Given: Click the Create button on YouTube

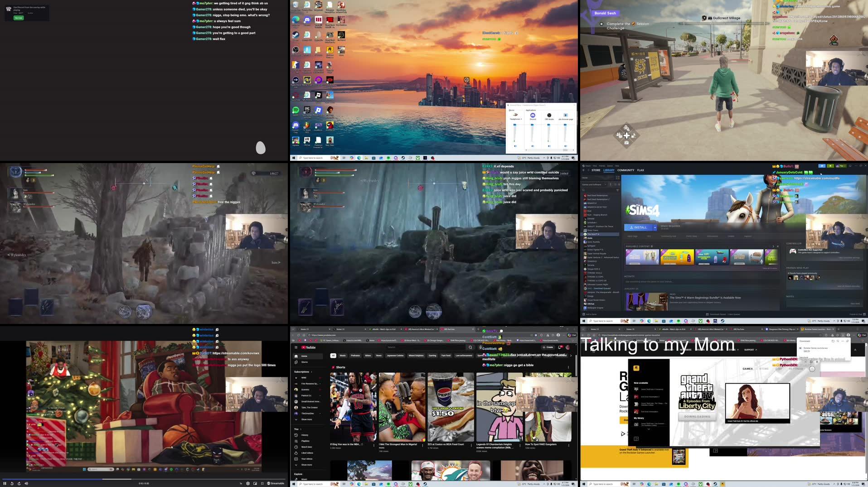Looking at the screenshot, I should (x=548, y=347).
